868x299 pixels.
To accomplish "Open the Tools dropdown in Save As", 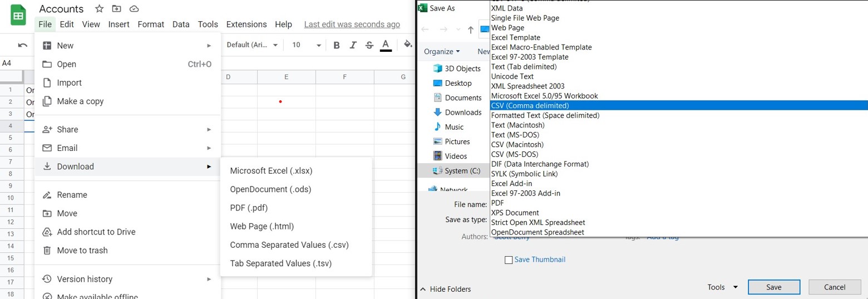I will (722, 287).
